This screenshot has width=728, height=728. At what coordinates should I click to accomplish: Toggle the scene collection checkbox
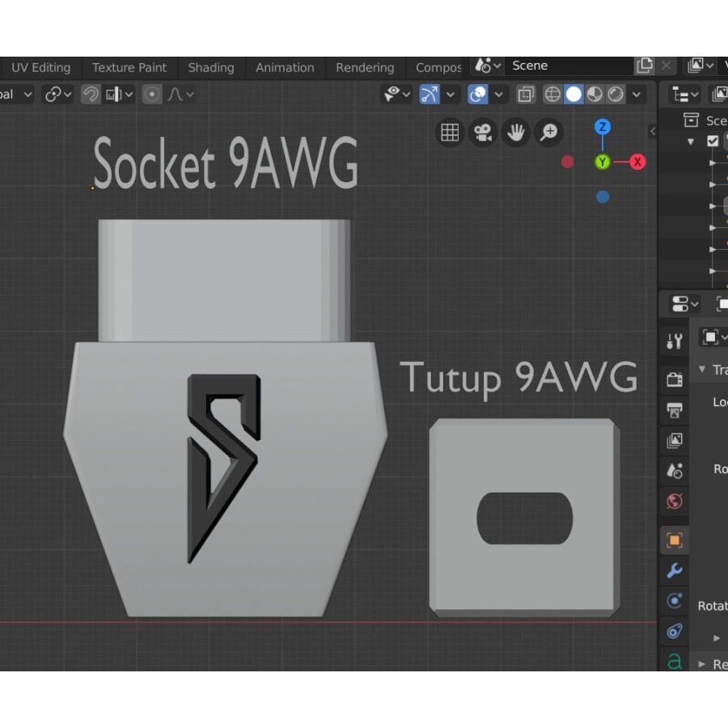tap(713, 141)
